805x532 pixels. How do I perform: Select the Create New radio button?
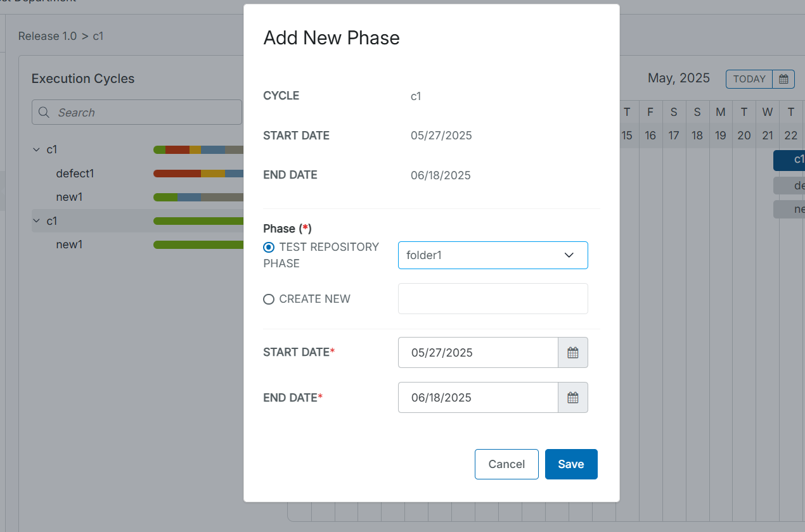pos(269,299)
